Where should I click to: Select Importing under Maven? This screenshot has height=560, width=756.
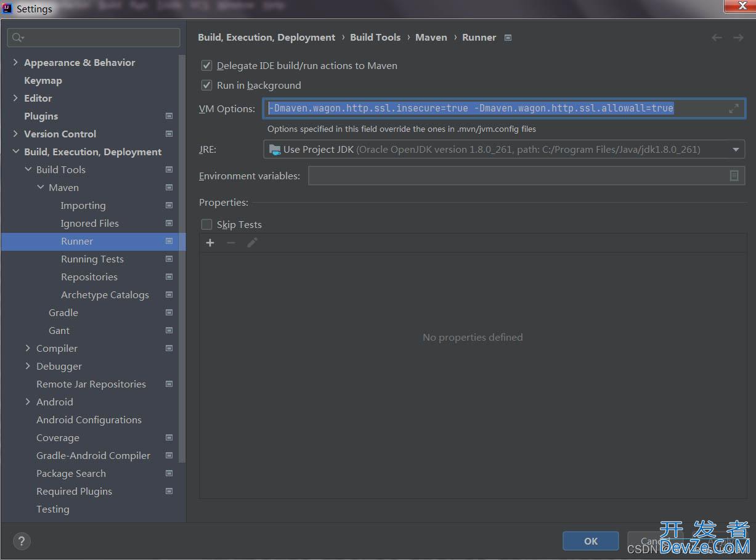click(x=83, y=205)
